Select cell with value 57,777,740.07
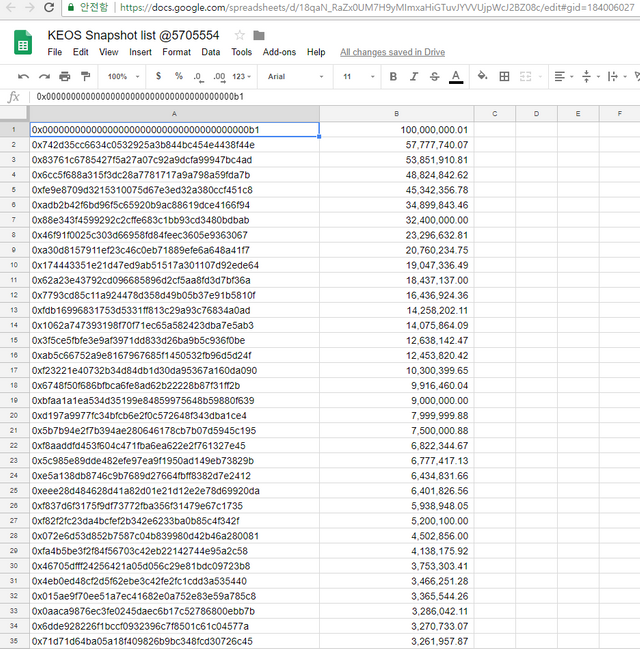640x649 pixels. [396, 145]
